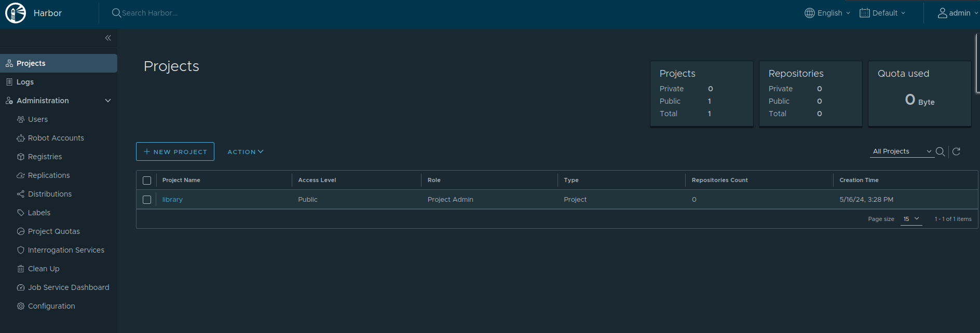
Task: Click the Labels tag icon
Action: [21, 213]
